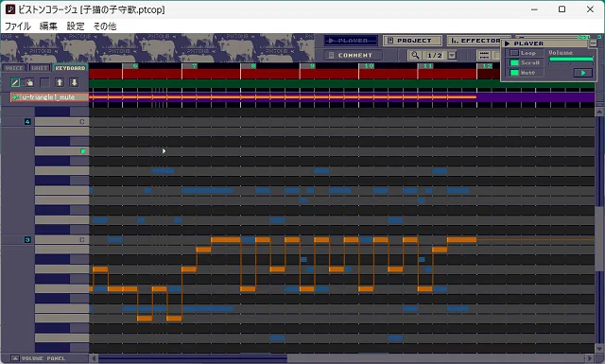Image resolution: width=605 pixels, height=364 pixels.
Task: Jump to measure marker 6
Action: pyautogui.click(x=135, y=66)
